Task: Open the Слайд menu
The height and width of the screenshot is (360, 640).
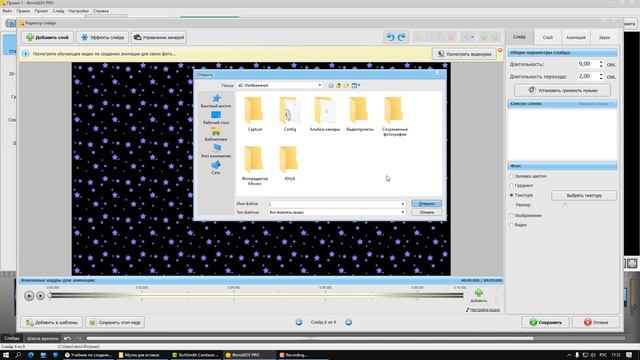Action: coord(58,11)
